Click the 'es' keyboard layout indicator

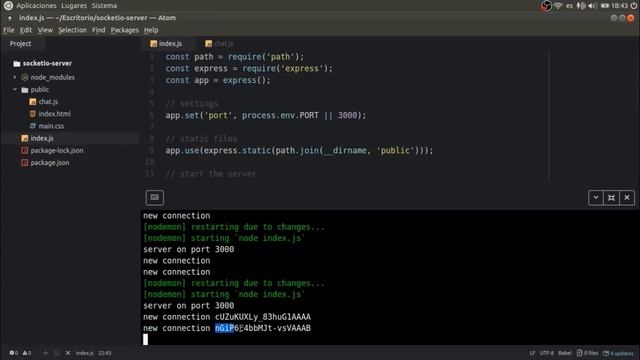point(569,6)
